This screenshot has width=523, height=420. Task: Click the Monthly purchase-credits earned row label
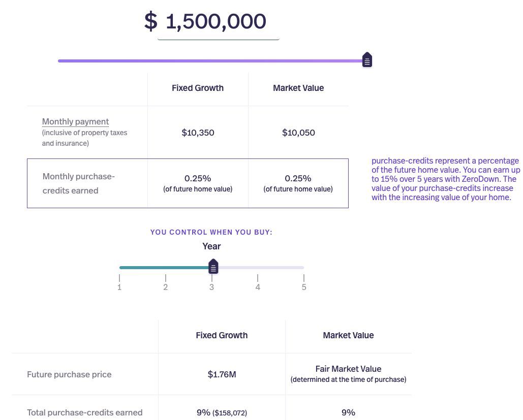click(x=79, y=183)
